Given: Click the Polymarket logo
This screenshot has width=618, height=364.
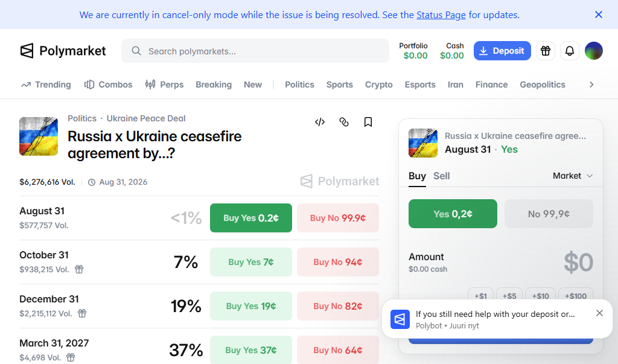Looking at the screenshot, I should pos(63,51).
